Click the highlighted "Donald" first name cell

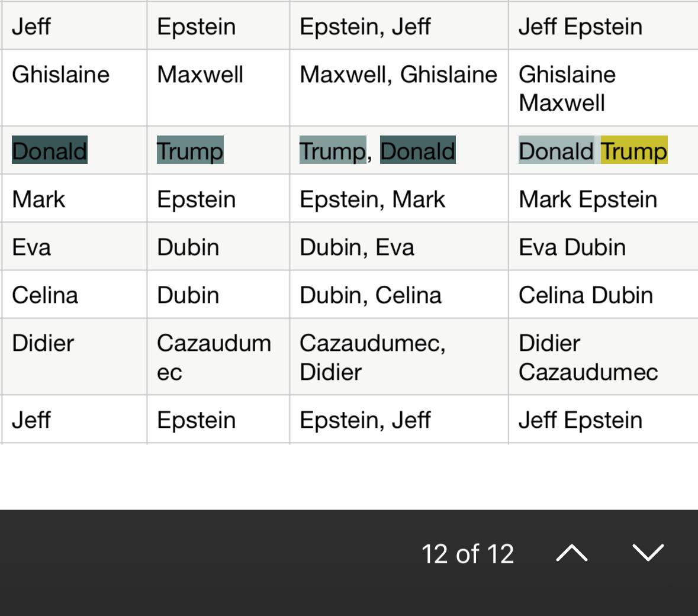[50, 151]
